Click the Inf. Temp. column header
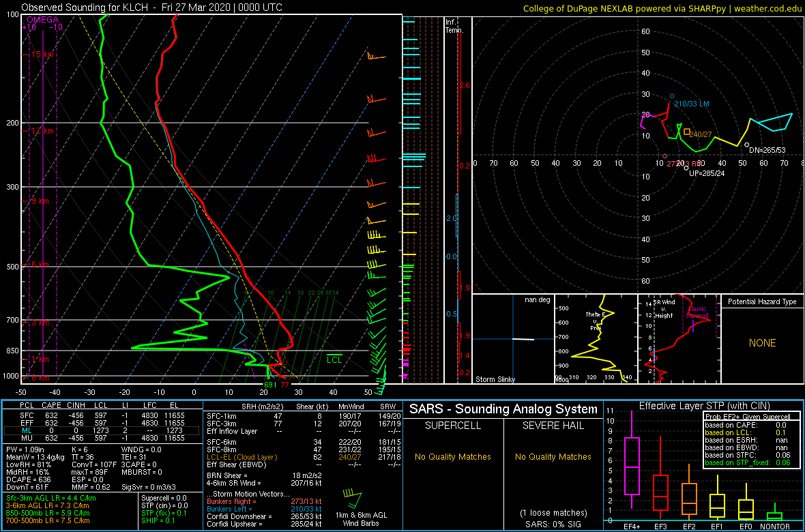This screenshot has width=805, height=532. click(455, 26)
